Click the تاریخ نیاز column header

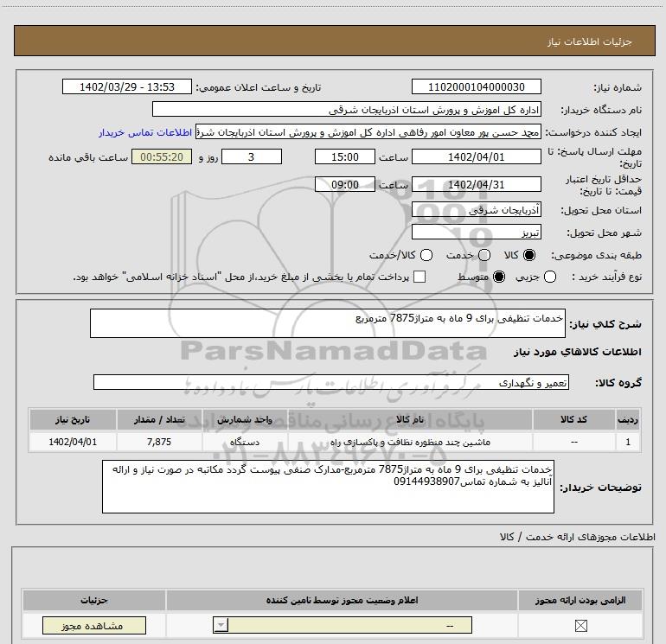tap(73, 420)
